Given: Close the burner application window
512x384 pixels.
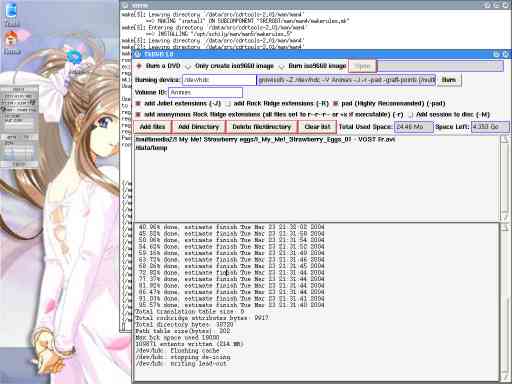Looking at the screenshot, I should pyautogui.click(x=506, y=54).
